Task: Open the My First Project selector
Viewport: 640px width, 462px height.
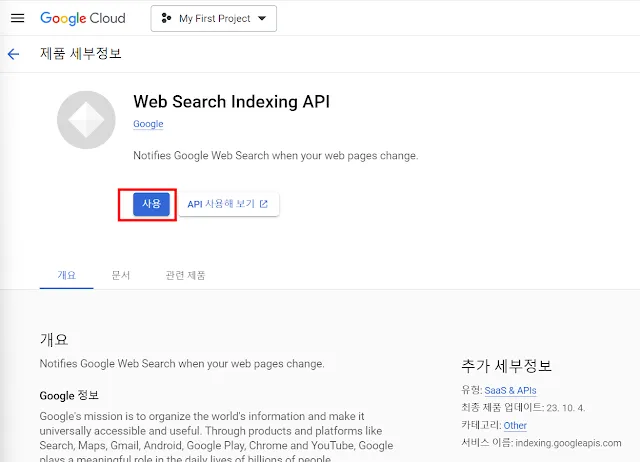Action: click(213, 18)
